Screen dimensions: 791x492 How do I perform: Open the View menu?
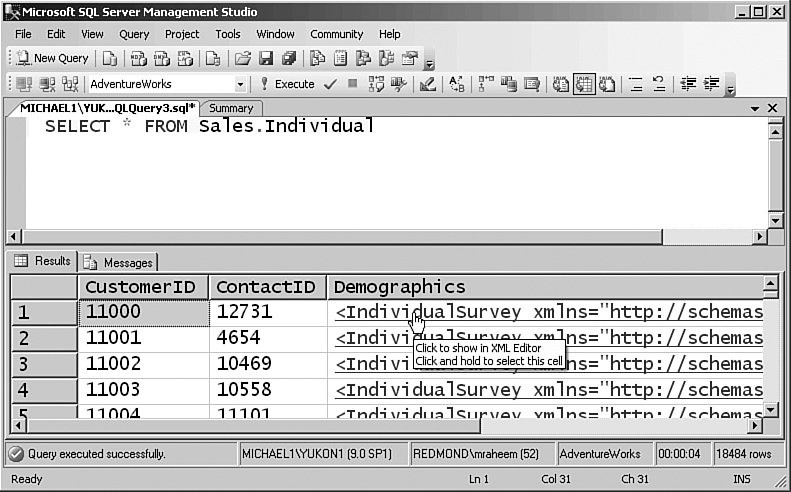(92, 34)
